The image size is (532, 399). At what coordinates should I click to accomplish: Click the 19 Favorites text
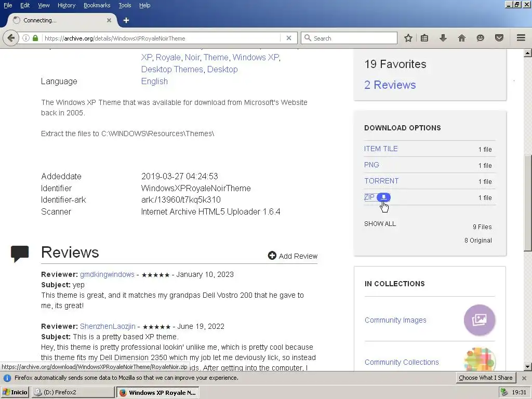pyautogui.click(x=395, y=64)
